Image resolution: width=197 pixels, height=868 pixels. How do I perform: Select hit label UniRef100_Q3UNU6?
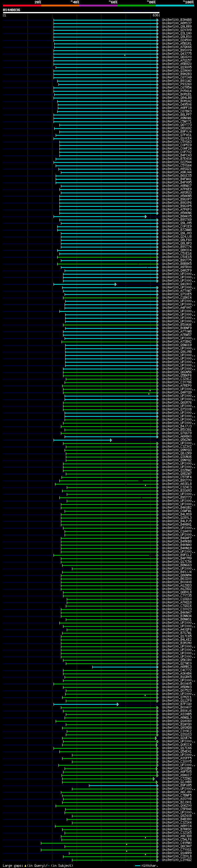pyautogui.click(x=177, y=457)
